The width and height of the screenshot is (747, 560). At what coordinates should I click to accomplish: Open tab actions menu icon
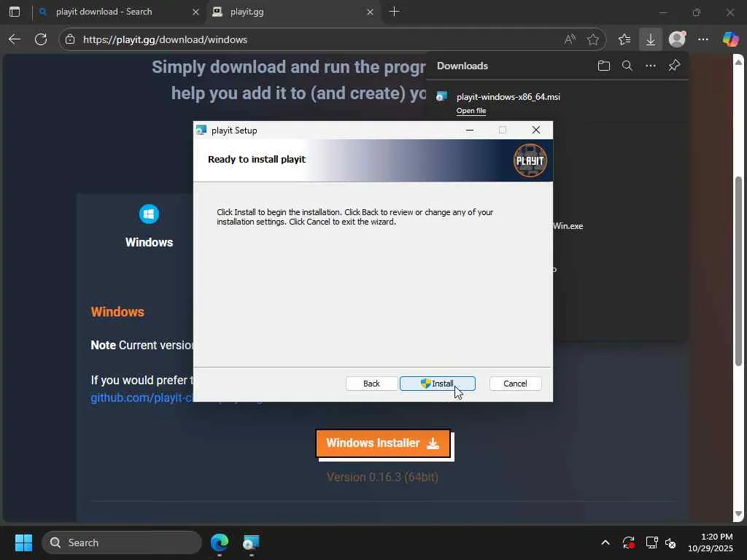pos(15,12)
